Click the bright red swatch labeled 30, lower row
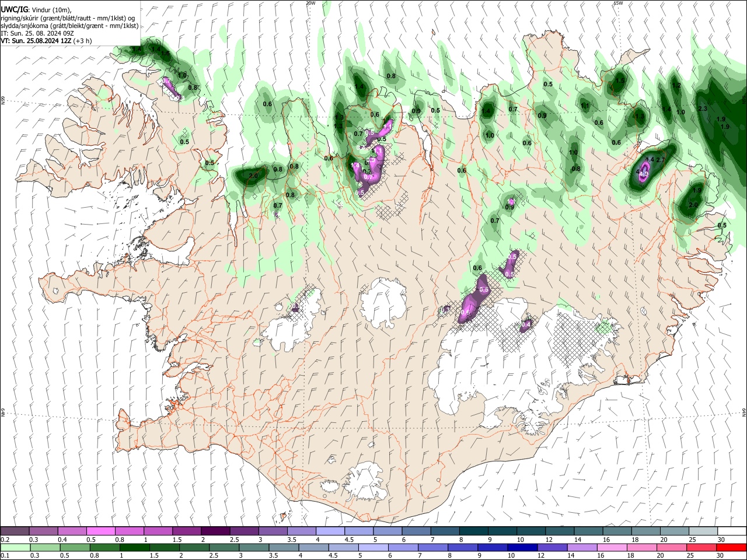Screen dimensions: 747x560 coord(731,547)
